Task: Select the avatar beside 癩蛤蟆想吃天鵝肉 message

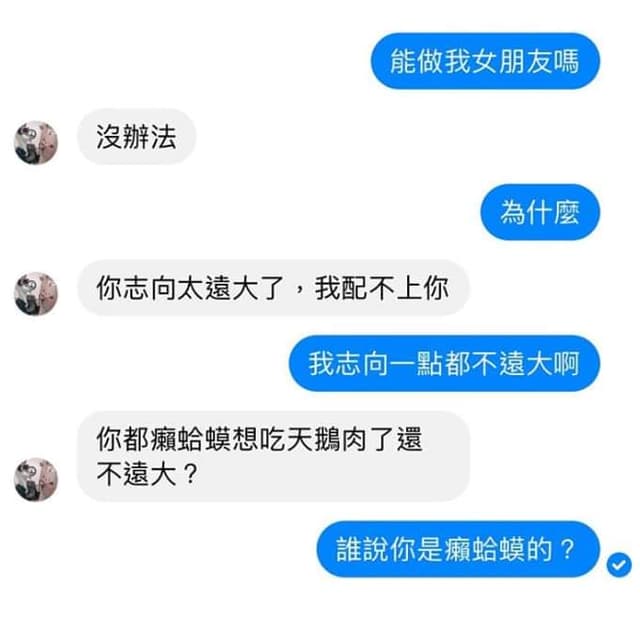Action: pos(36,479)
